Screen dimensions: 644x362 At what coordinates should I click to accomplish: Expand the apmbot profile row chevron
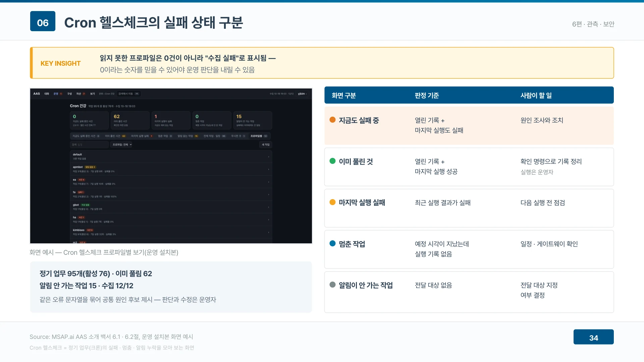tap(269, 169)
